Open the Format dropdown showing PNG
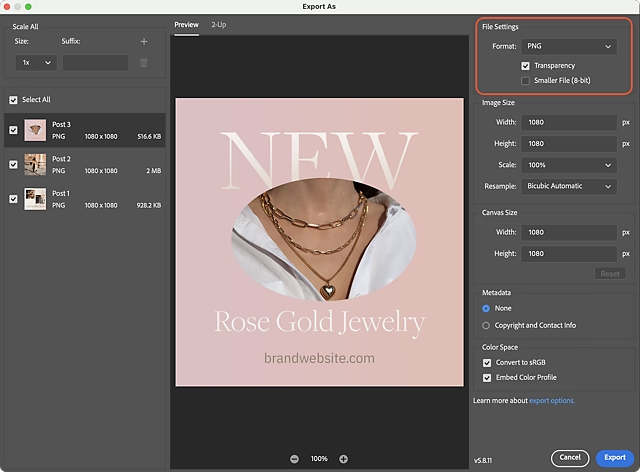Viewport: 640px width, 472px height. [567, 46]
